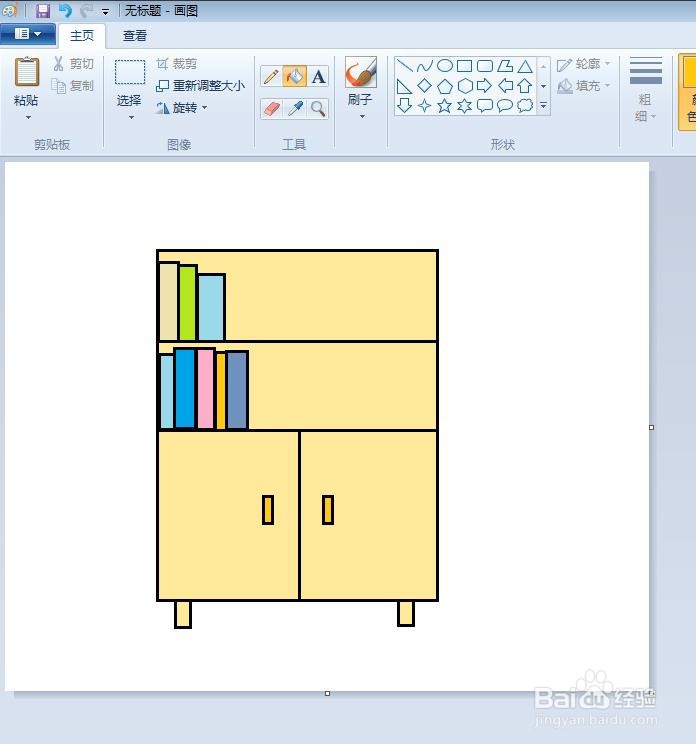Click the canvas right-edge resize handle
The width and height of the screenshot is (696, 744).
tap(651, 428)
